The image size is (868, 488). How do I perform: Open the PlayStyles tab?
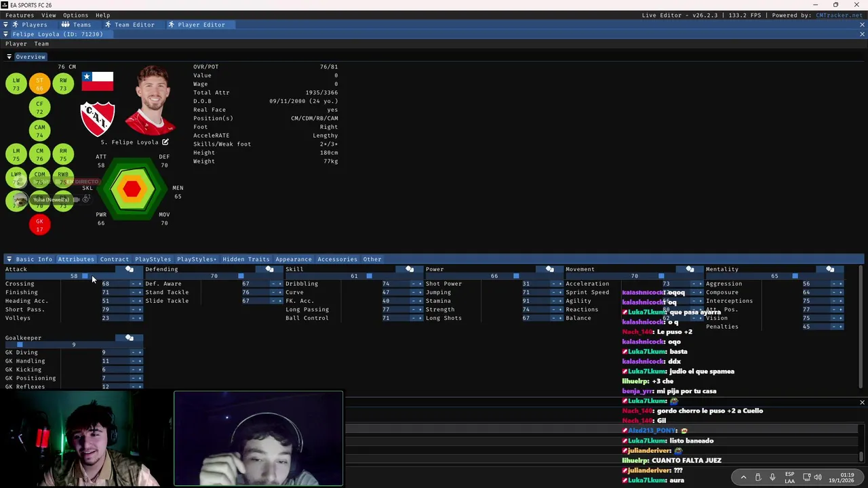[153, 259]
